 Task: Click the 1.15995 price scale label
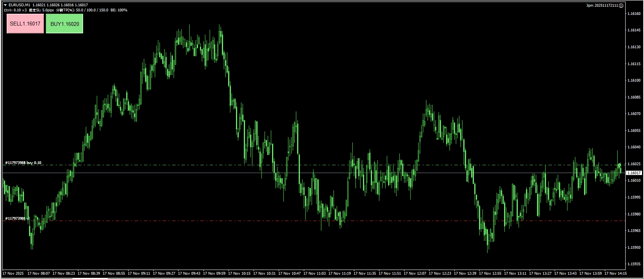(x=634, y=197)
